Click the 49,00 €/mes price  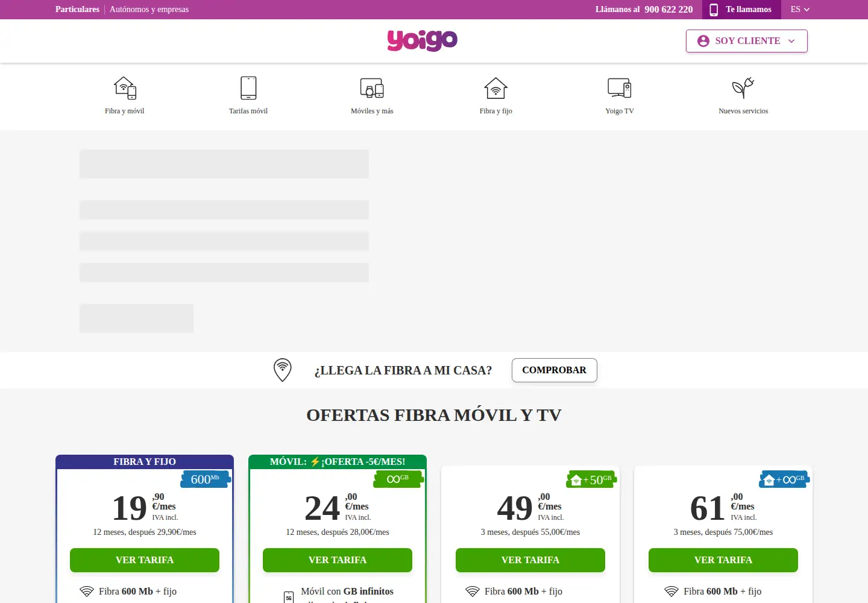(x=530, y=508)
